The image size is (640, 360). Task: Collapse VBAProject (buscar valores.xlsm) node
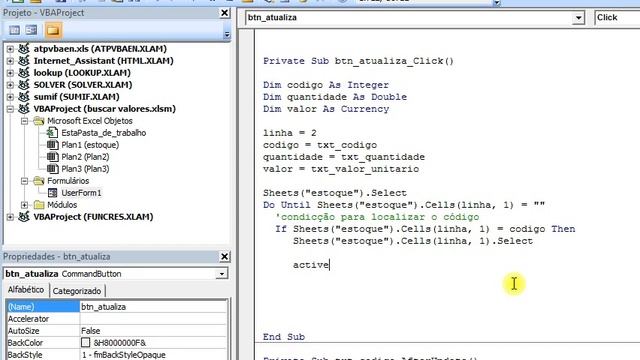10,109
